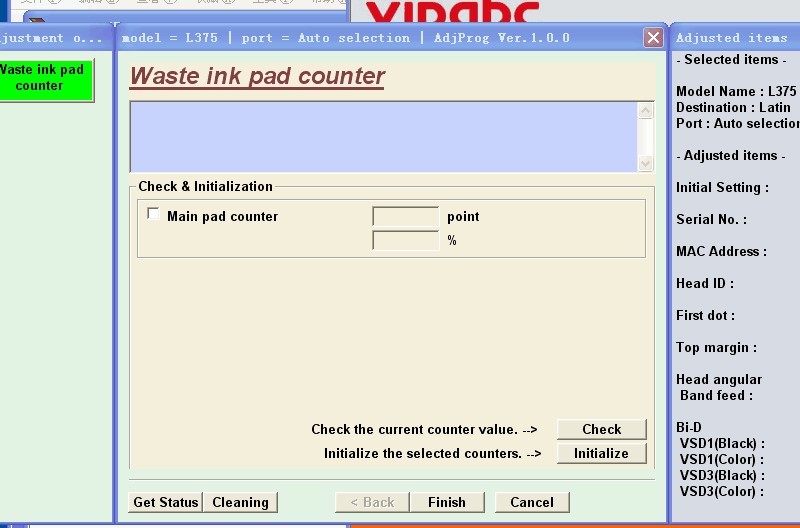
Task: Click the 'VSD1(Black) :' label
Action: click(x=722, y=443)
